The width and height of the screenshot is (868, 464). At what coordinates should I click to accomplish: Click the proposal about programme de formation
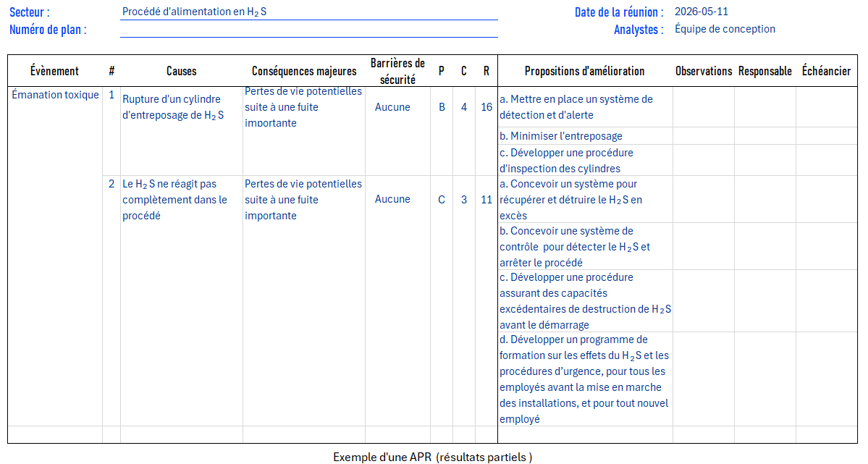585,379
